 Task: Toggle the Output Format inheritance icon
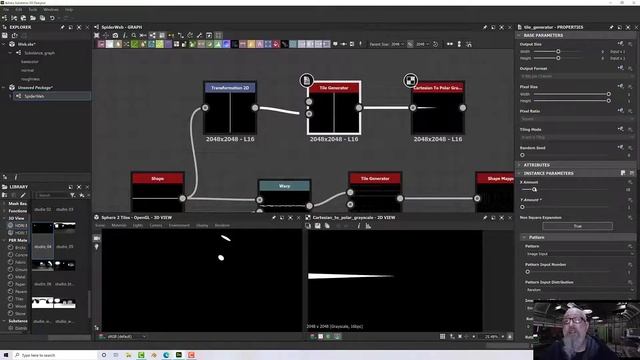coord(620,68)
